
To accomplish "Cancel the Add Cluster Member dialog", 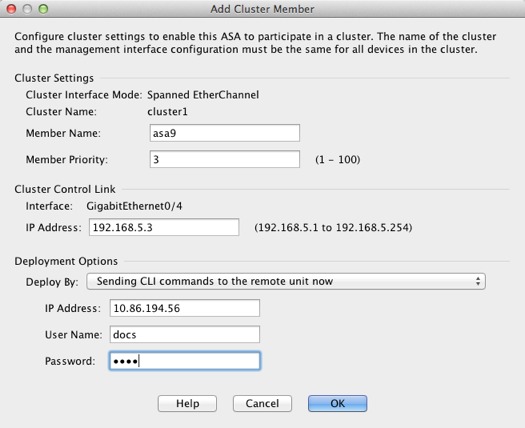I will tap(262, 403).
